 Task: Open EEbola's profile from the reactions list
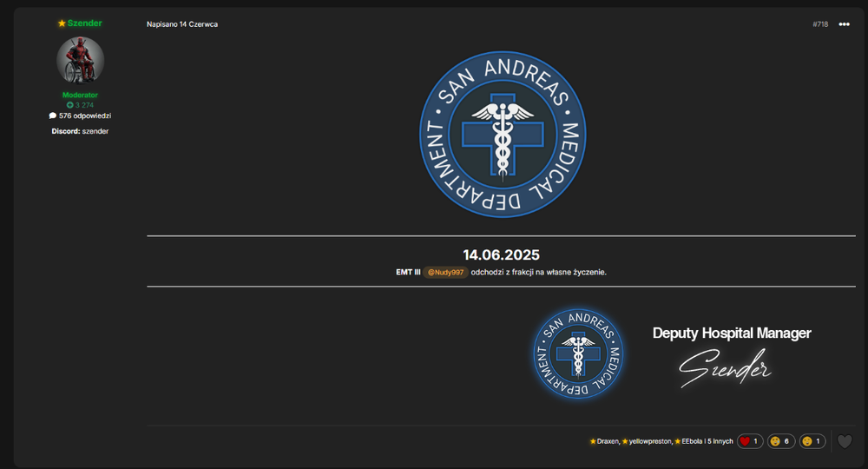pyautogui.click(x=692, y=441)
